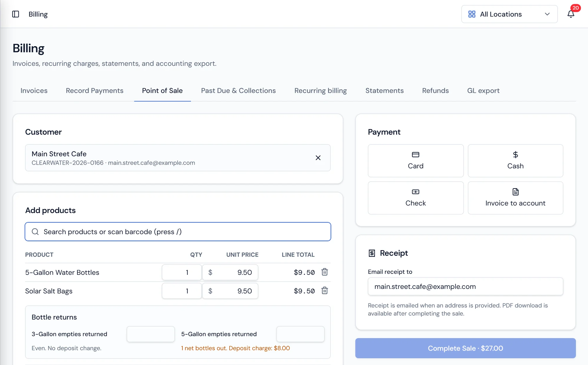Image resolution: width=588 pixels, height=365 pixels.
Task: Go to Past Due & Collections tab
Action: pos(238,91)
